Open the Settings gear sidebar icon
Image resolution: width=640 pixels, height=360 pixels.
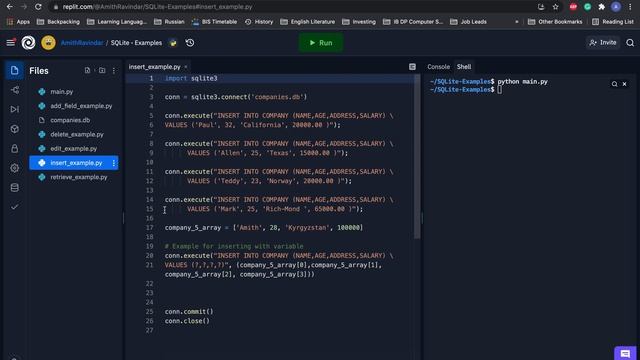(x=15, y=168)
